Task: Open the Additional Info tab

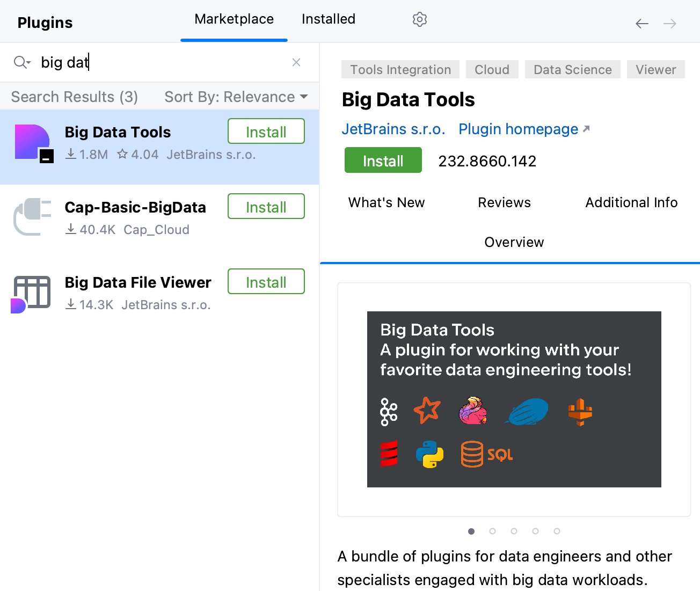Action: (631, 202)
